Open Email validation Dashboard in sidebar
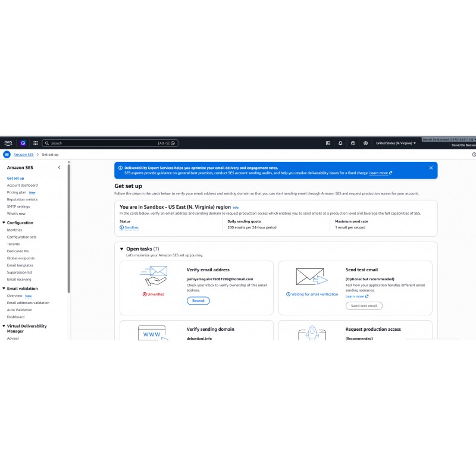Viewport: 476px width, 476px height. (x=16, y=317)
